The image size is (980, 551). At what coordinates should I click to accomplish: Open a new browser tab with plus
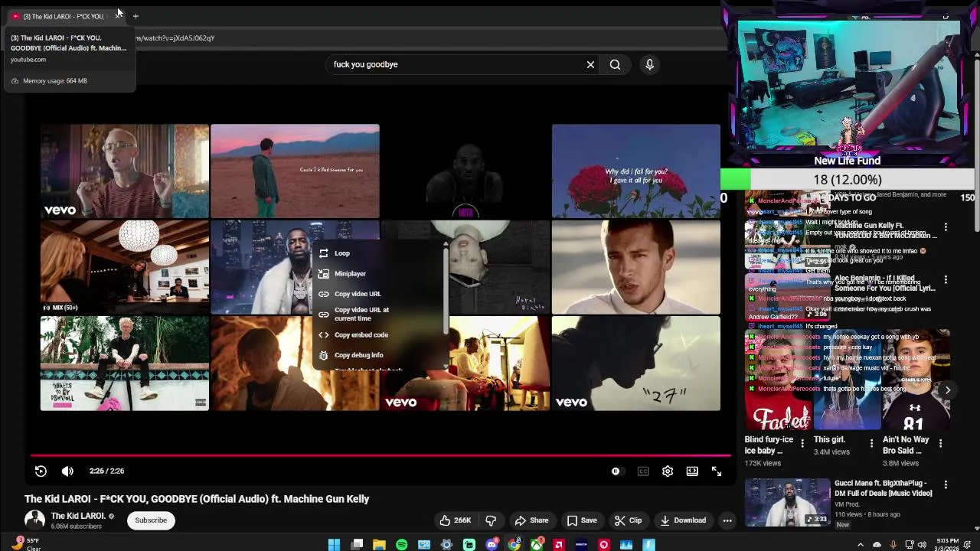tap(136, 16)
